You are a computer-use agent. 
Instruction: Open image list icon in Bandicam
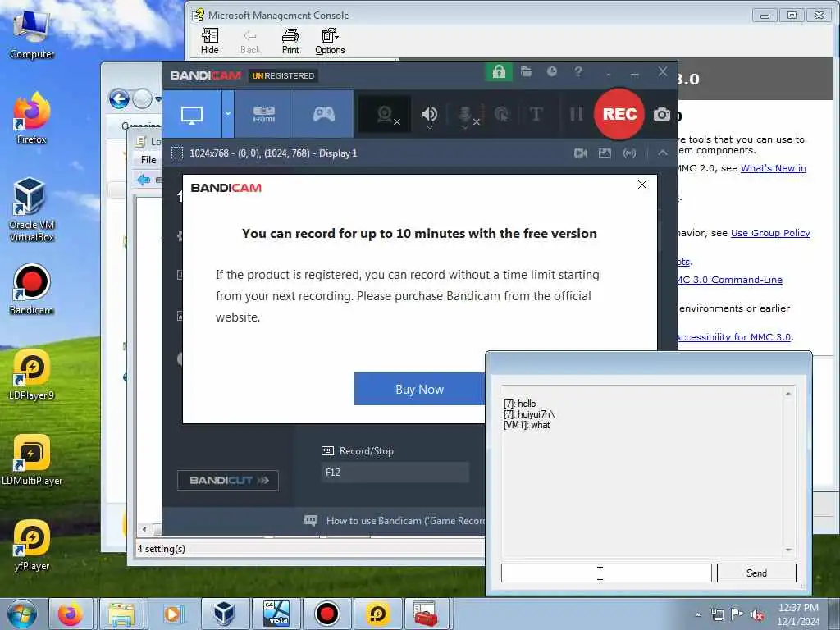[x=605, y=153]
